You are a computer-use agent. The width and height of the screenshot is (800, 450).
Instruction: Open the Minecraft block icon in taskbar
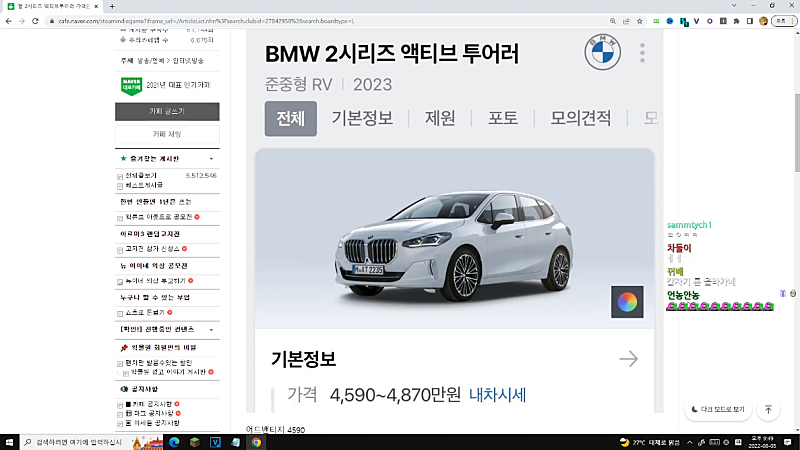click(195, 442)
